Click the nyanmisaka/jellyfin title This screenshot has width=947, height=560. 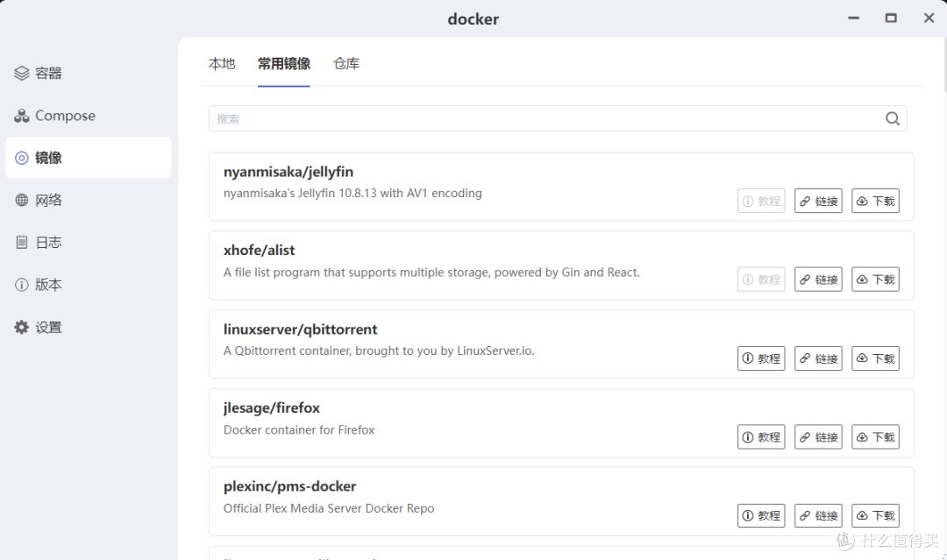[288, 172]
